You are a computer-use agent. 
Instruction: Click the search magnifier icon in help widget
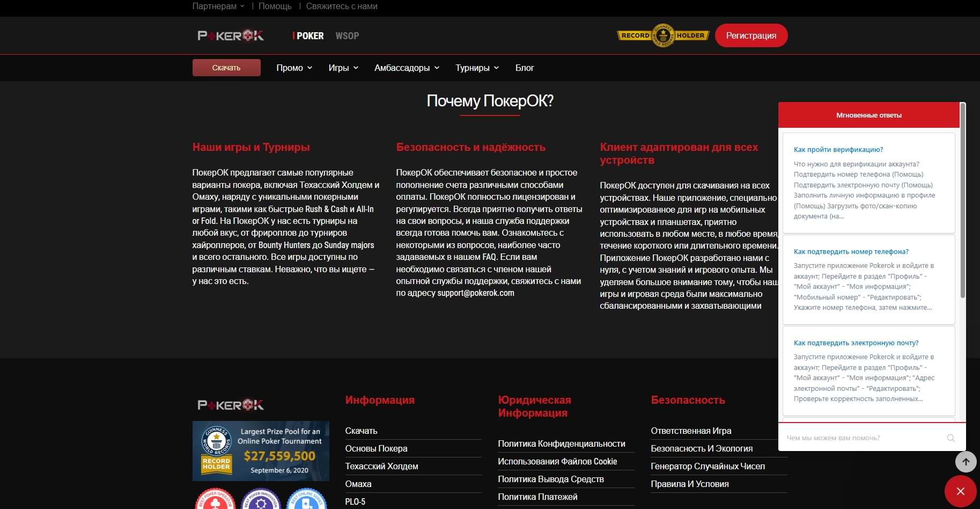[x=950, y=438]
